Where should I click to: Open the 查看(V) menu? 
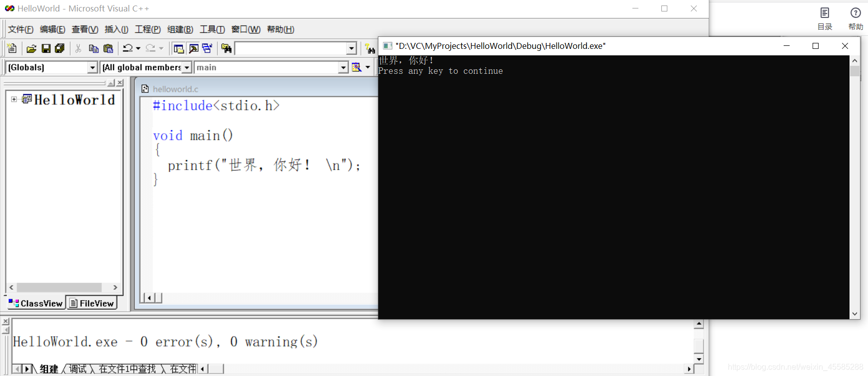click(85, 29)
